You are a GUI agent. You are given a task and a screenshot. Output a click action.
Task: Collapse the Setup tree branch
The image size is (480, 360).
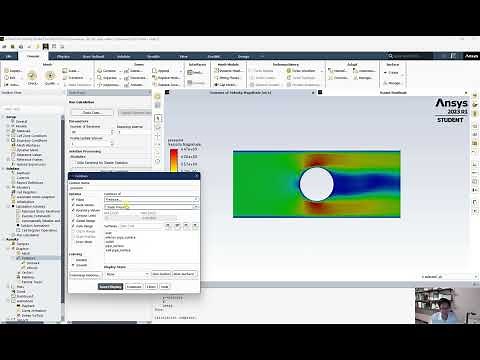tap(3, 117)
